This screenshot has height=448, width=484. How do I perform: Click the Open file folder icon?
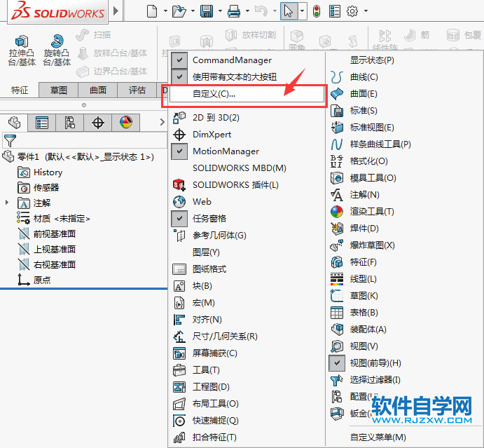coord(179,11)
